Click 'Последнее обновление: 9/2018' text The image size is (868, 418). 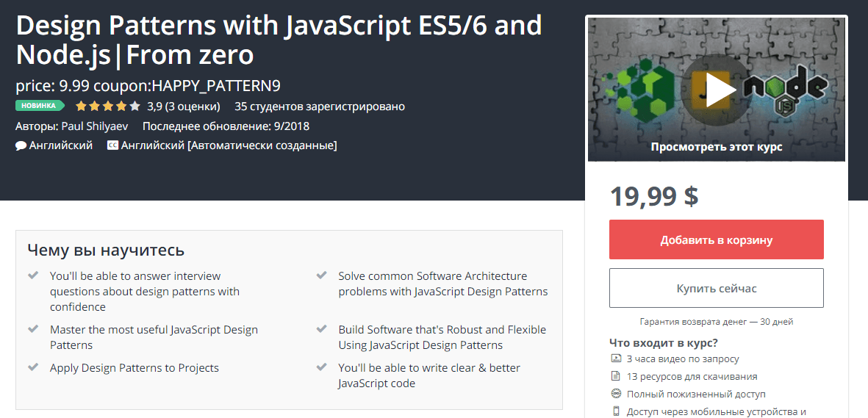tap(226, 126)
